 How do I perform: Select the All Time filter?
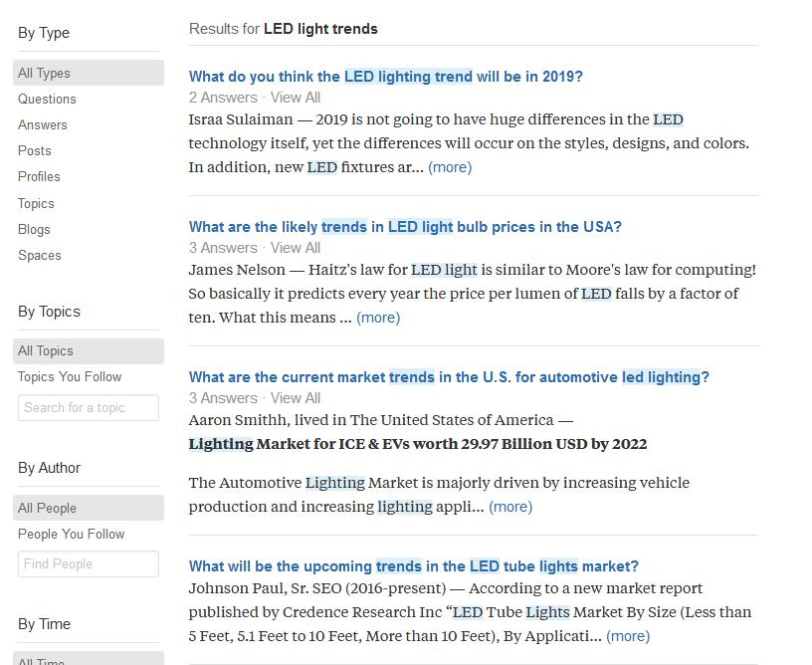(88, 659)
